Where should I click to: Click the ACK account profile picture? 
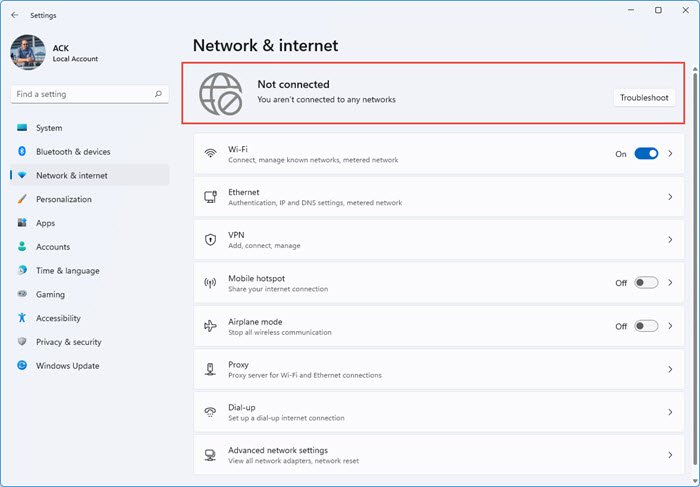27,52
